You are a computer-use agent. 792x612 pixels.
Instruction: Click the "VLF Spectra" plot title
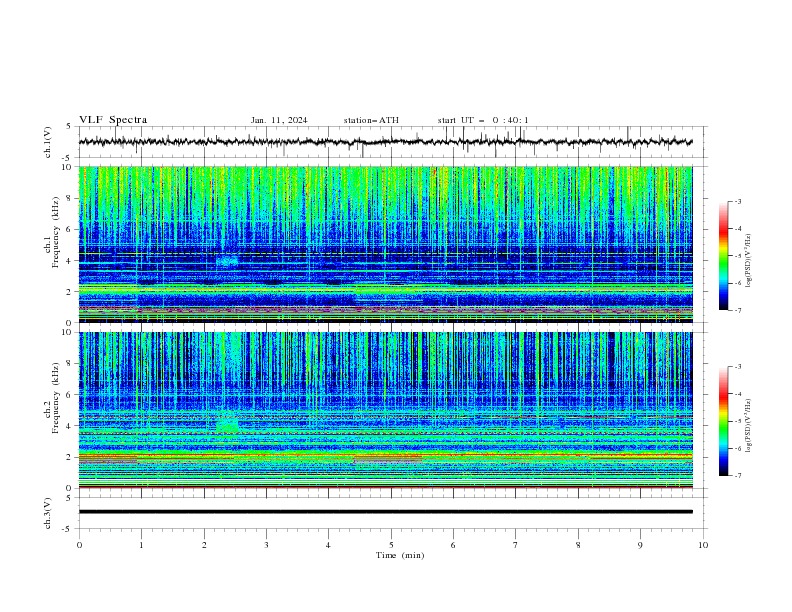click(113, 120)
